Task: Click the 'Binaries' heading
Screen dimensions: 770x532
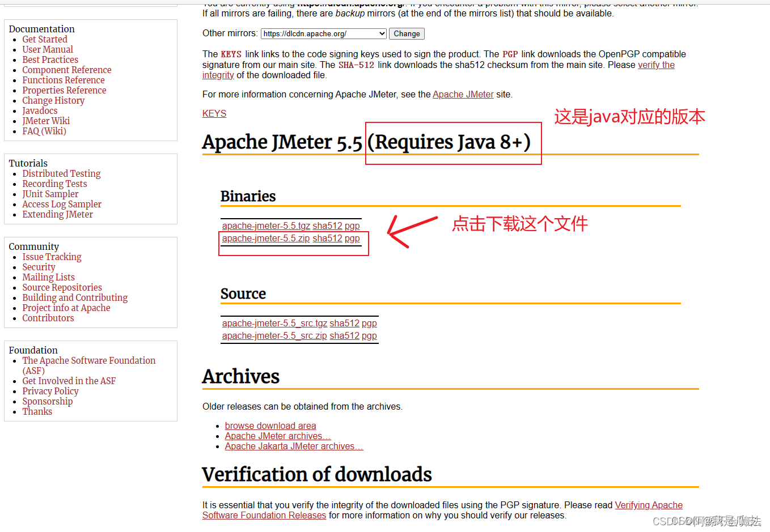Action: [x=248, y=196]
